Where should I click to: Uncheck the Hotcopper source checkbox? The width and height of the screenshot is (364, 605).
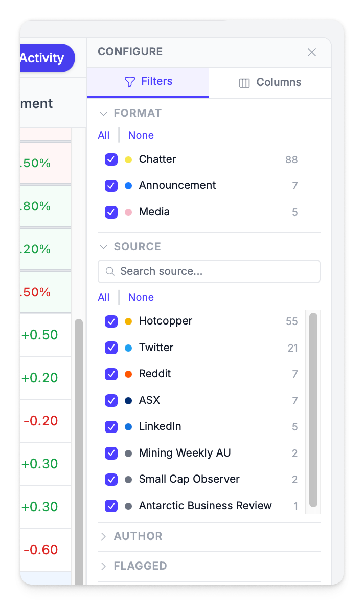111,321
